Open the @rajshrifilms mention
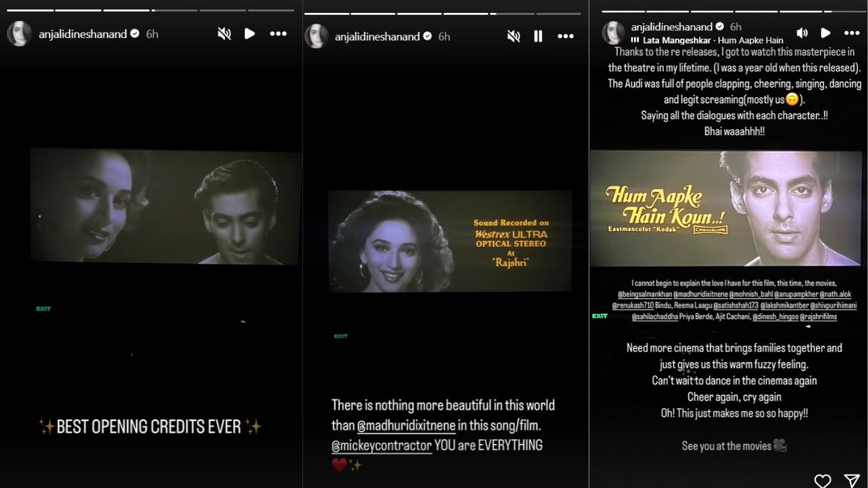868x488 pixels. click(819, 317)
